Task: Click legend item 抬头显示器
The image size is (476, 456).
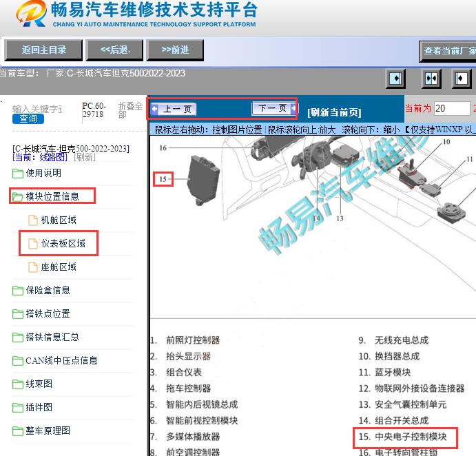Action: point(188,356)
